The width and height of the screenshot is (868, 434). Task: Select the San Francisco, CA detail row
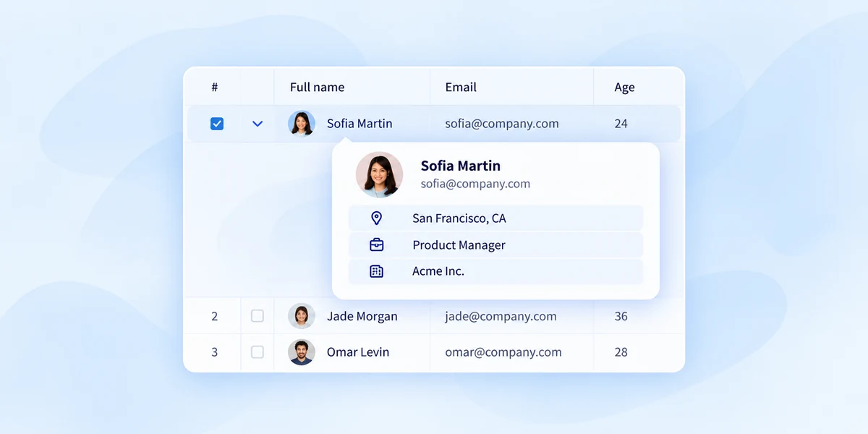[495, 218]
